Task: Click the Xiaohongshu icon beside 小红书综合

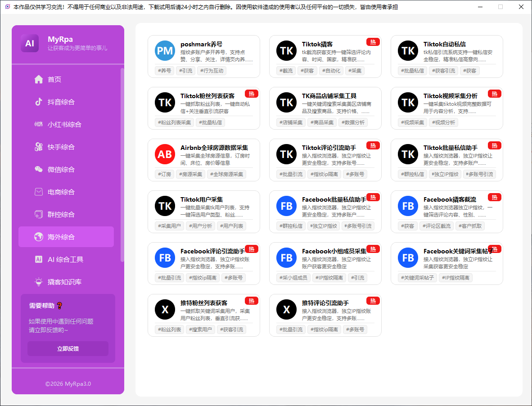Action: pyautogui.click(x=39, y=124)
